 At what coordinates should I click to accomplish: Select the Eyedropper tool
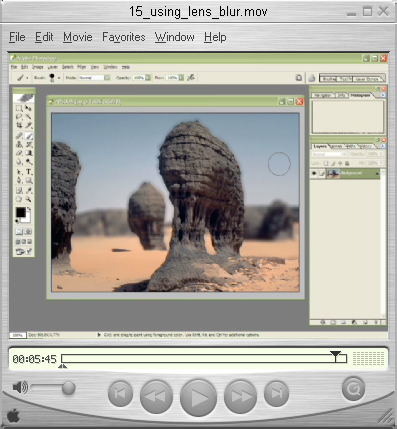[29, 191]
